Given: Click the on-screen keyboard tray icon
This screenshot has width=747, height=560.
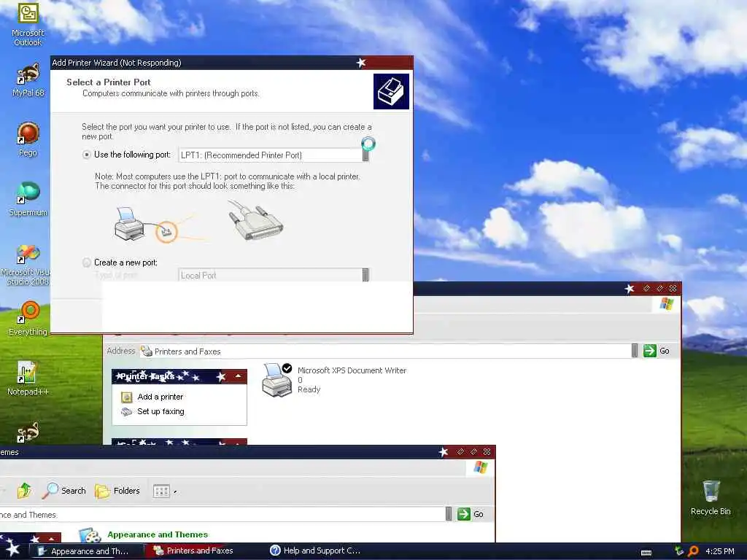Looking at the screenshot, I should (x=646, y=553).
